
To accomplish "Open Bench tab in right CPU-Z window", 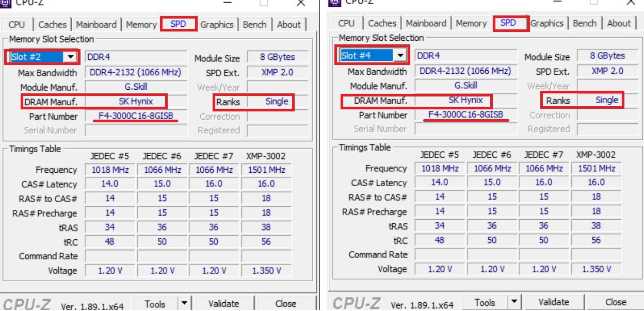I will pyautogui.click(x=585, y=23).
